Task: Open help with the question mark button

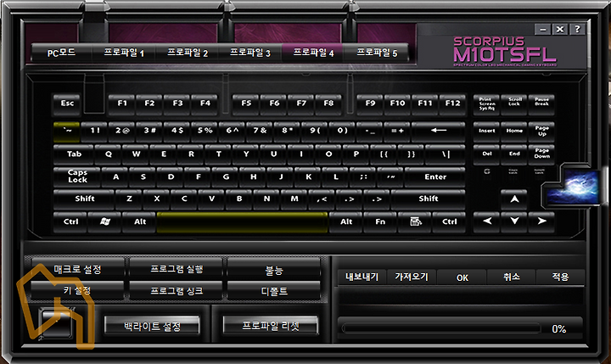Action: tap(577, 29)
